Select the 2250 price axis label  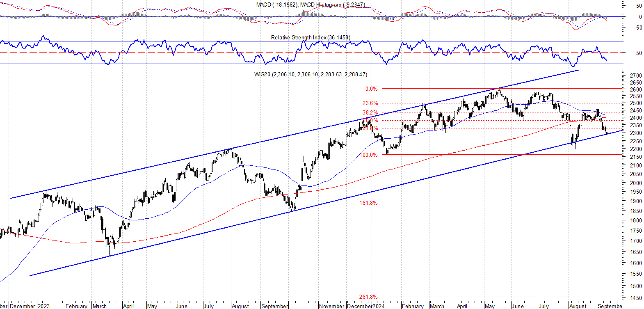pos(636,141)
